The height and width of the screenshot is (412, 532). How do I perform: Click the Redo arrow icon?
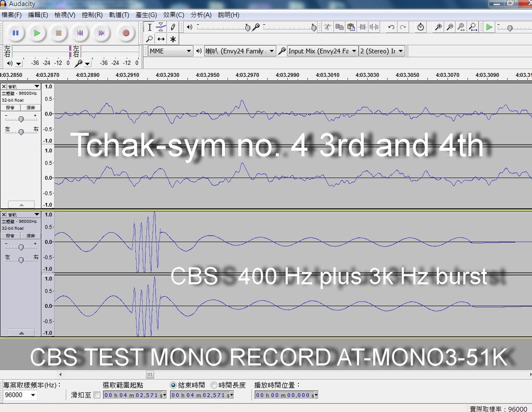[403, 27]
